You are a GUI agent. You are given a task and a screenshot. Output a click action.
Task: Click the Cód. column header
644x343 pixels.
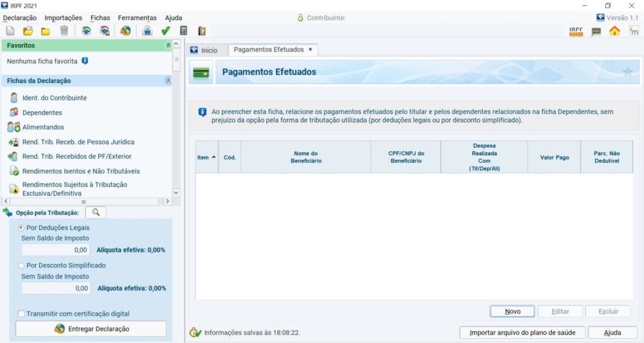pos(230,157)
